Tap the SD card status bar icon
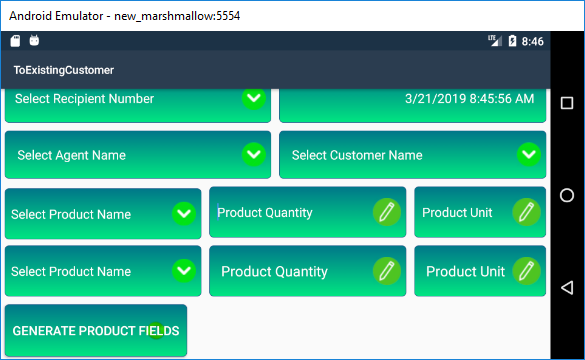The image size is (585, 360). pyautogui.click(x=15, y=41)
